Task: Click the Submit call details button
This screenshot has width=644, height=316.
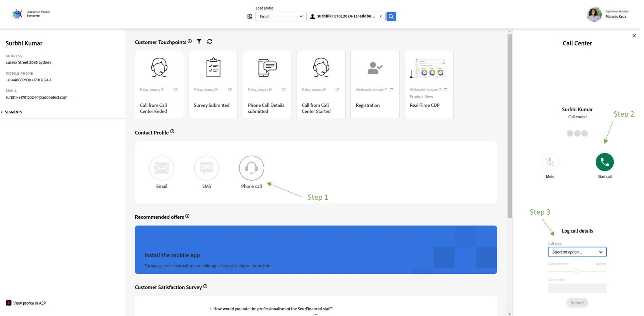Action: 577,303
